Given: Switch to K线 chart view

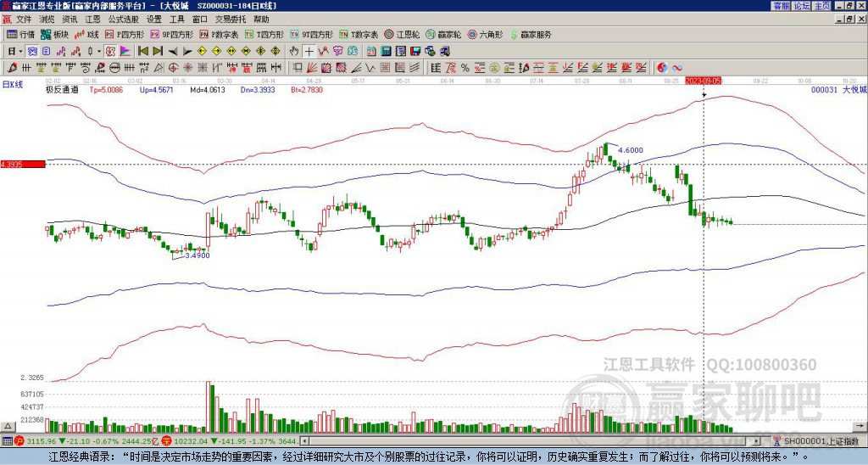Looking at the screenshot, I should (86, 34).
